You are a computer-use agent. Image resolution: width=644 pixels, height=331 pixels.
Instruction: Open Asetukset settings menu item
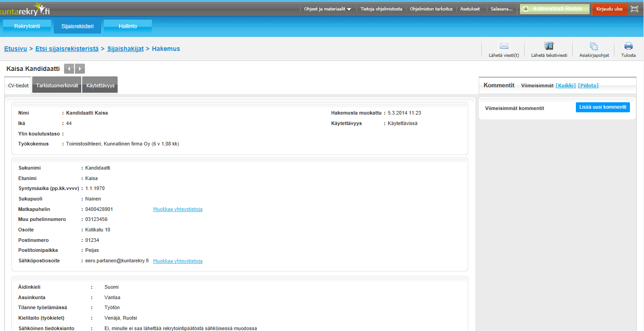click(x=470, y=9)
